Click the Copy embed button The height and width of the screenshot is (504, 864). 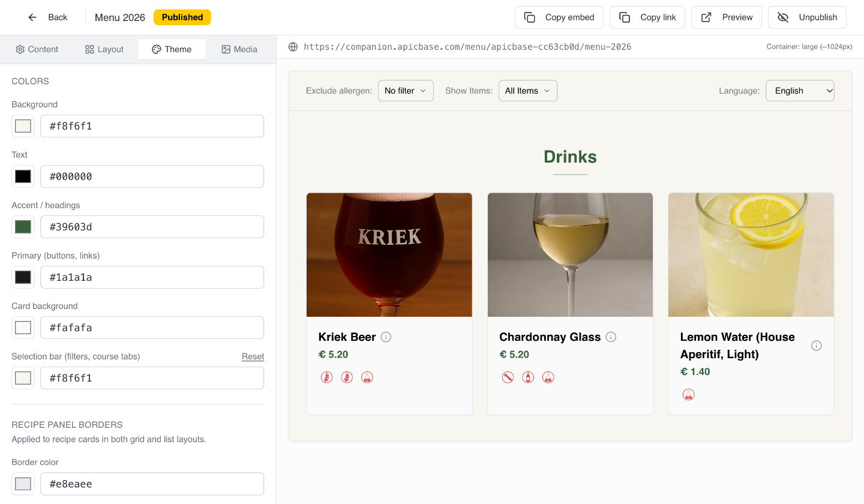coord(559,17)
